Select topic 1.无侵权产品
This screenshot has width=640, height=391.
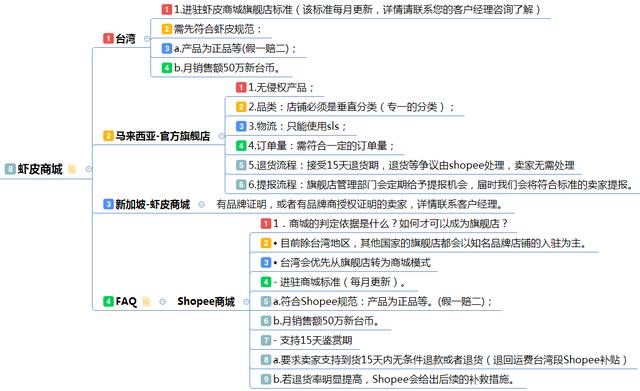pyautogui.click(x=281, y=87)
